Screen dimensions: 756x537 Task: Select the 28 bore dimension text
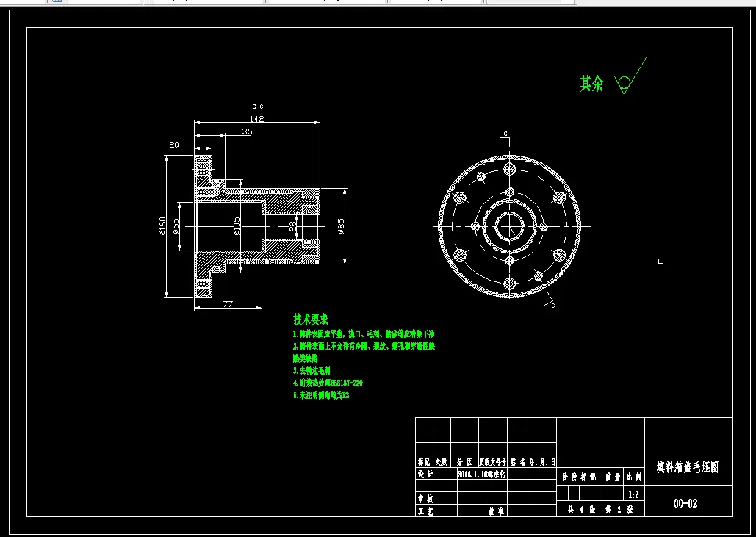(292, 226)
